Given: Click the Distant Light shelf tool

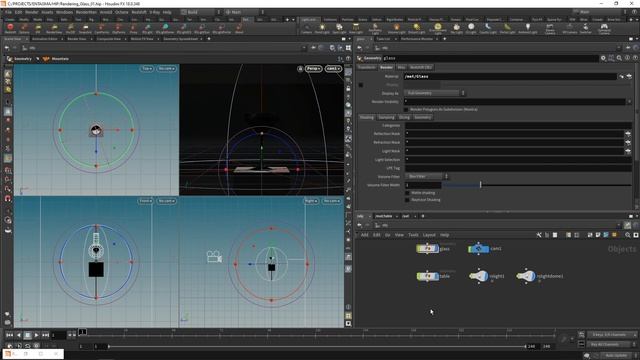Looking at the screenshot, I should pyautogui.click(x=416, y=28).
